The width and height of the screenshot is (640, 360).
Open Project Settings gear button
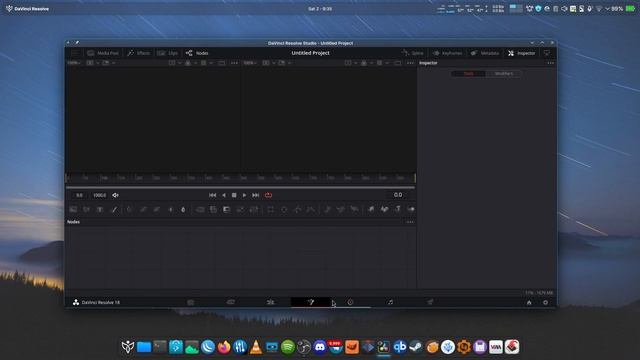pyautogui.click(x=545, y=302)
